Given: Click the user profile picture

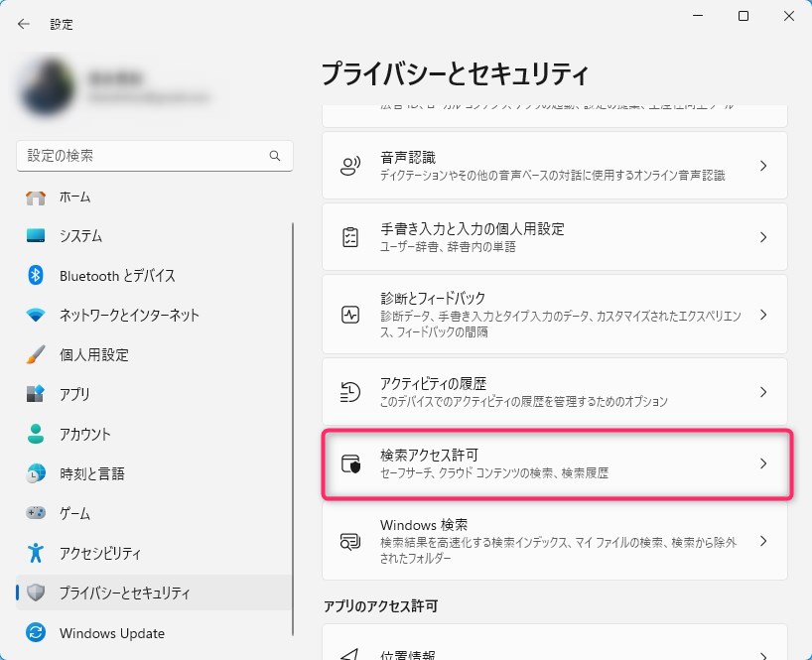Looking at the screenshot, I should [45, 86].
